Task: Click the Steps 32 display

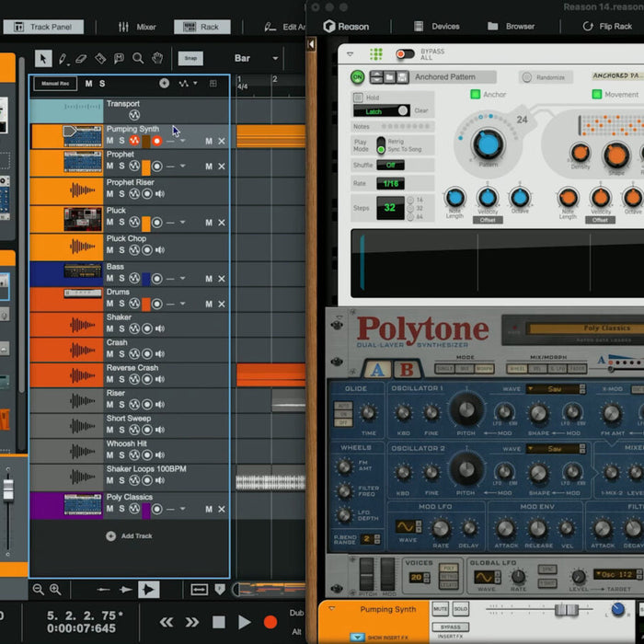Action: 390,208
